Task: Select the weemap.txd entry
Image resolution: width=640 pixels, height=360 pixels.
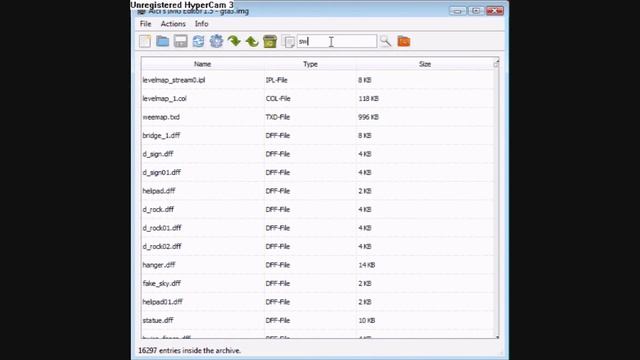Action: [x=161, y=117]
